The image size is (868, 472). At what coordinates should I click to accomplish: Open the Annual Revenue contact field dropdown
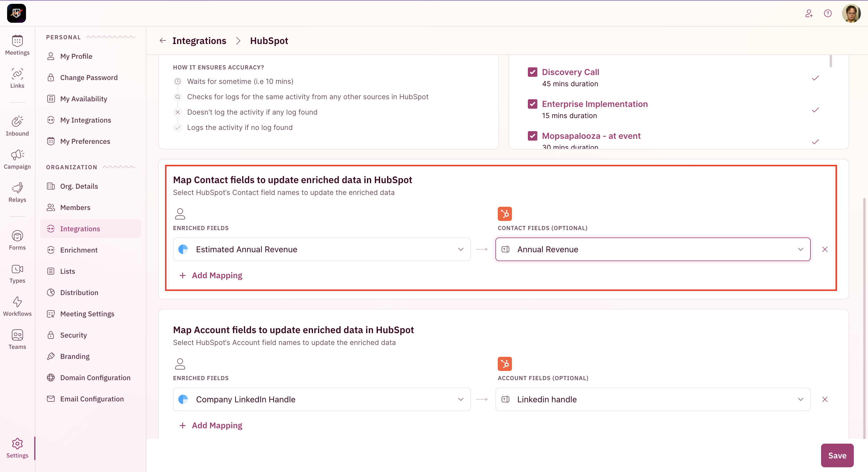point(652,249)
